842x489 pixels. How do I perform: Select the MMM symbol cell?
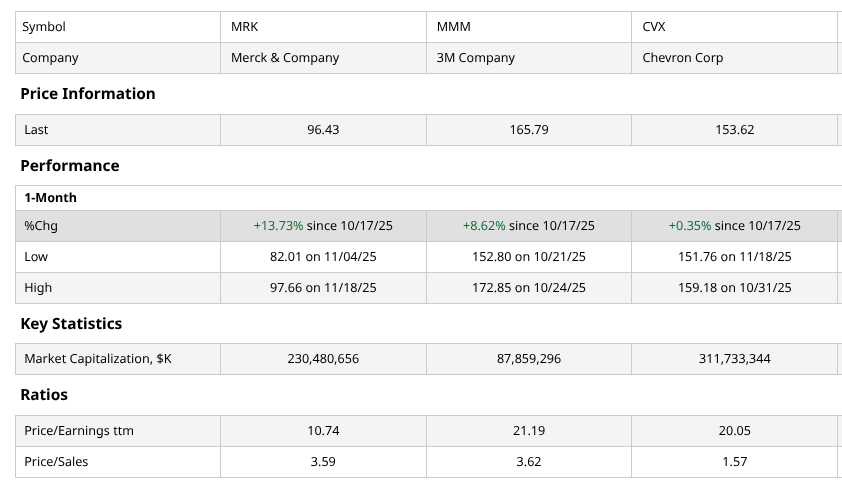point(453,27)
